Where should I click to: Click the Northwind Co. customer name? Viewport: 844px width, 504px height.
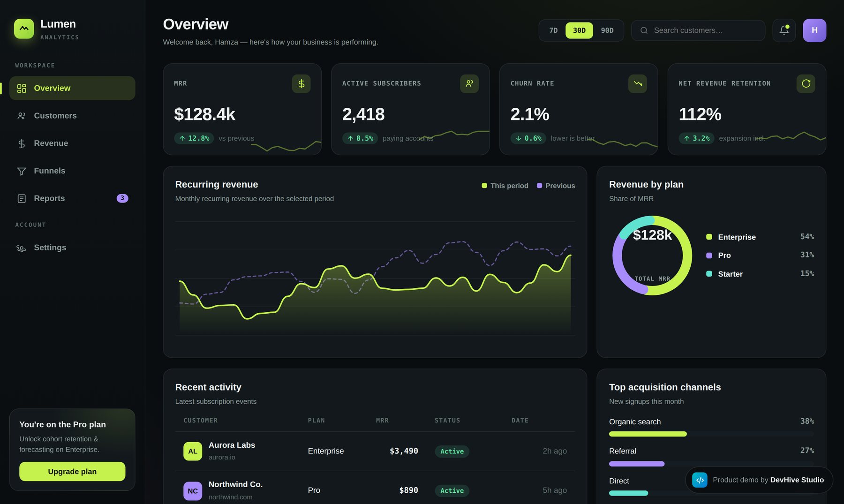click(235, 484)
